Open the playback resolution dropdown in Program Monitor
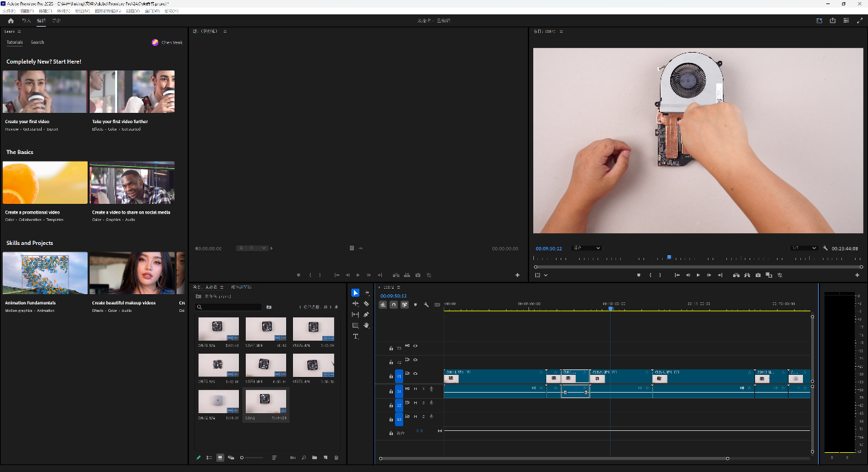868x472 pixels. coord(804,248)
